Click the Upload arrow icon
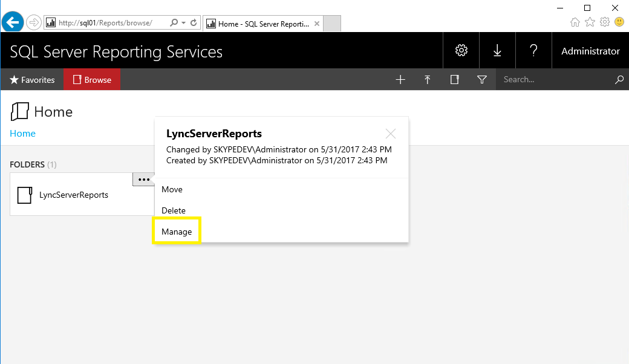Image resolution: width=629 pixels, height=364 pixels. click(x=427, y=80)
